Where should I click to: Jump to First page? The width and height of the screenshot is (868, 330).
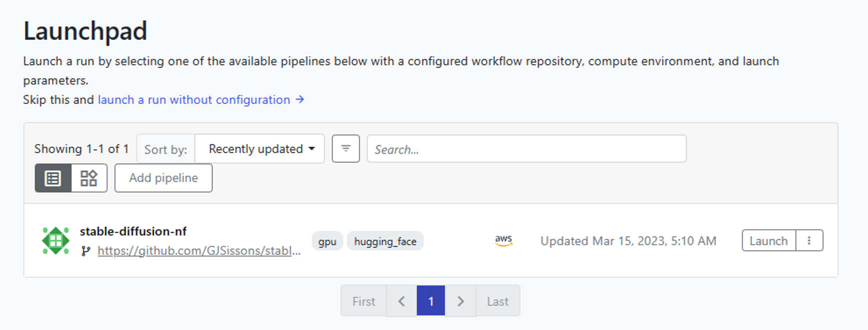(x=363, y=301)
